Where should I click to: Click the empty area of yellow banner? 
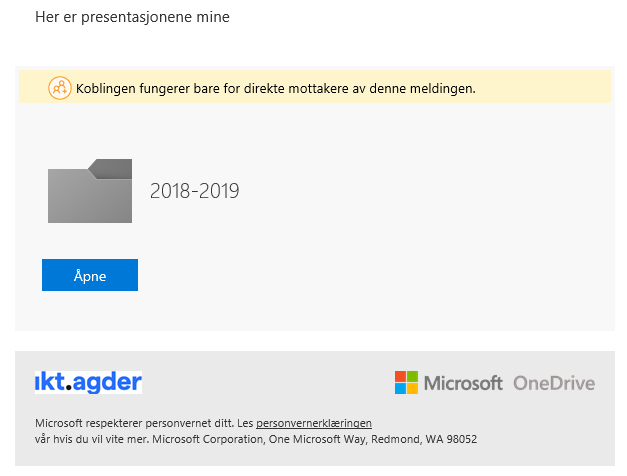[543, 87]
